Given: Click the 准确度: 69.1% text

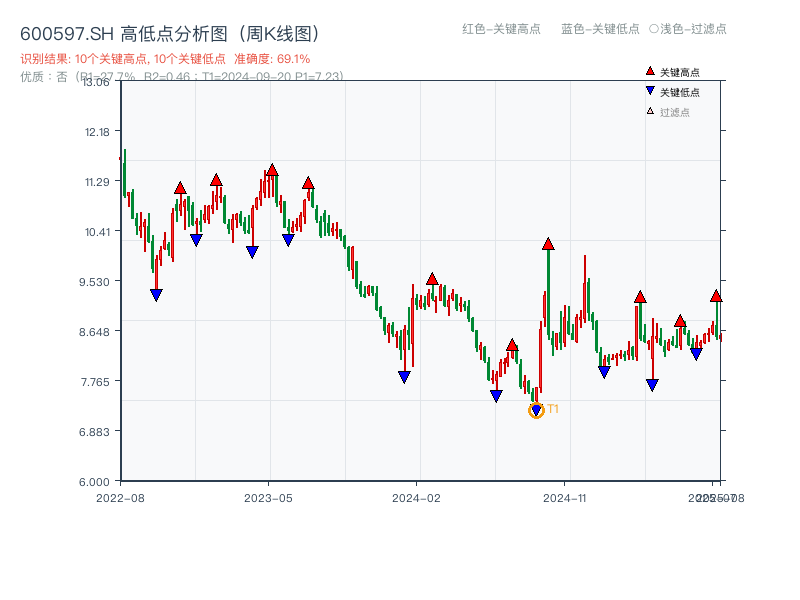Looking at the screenshot, I should click(x=272, y=59).
